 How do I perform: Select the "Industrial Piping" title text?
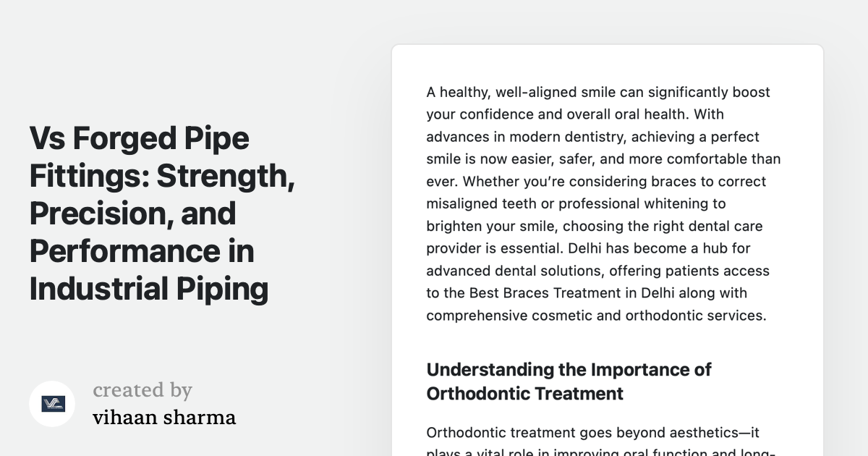point(149,289)
